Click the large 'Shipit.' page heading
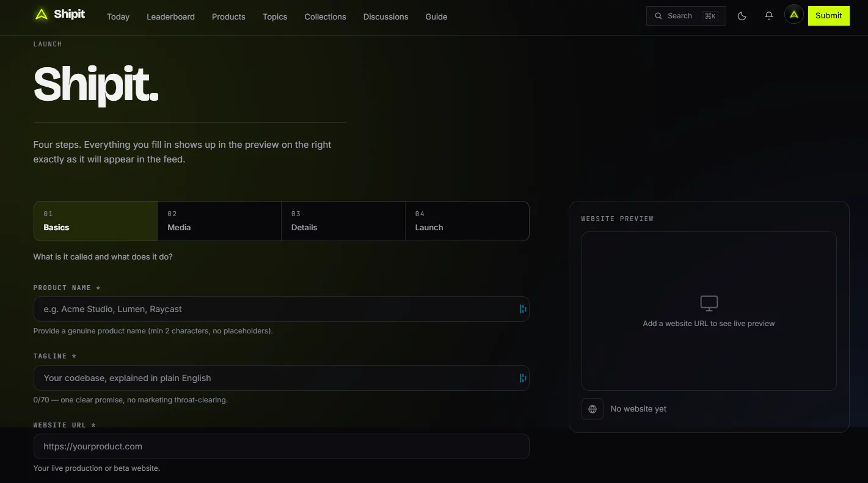868x483 pixels. point(96,84)
